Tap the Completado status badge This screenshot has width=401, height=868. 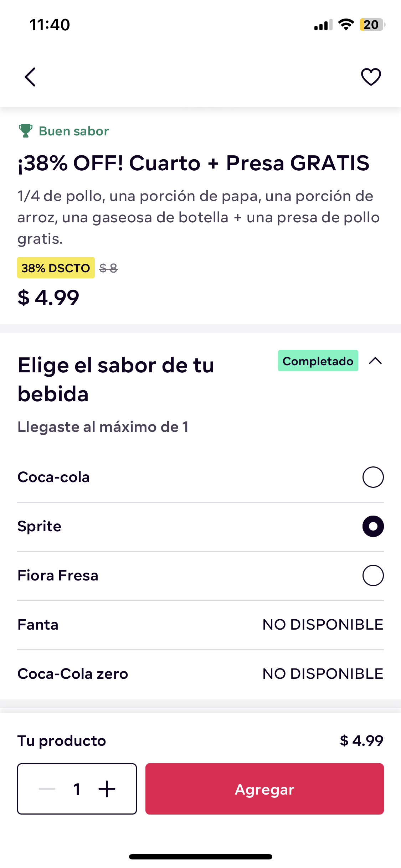click(x=318, y=361)
